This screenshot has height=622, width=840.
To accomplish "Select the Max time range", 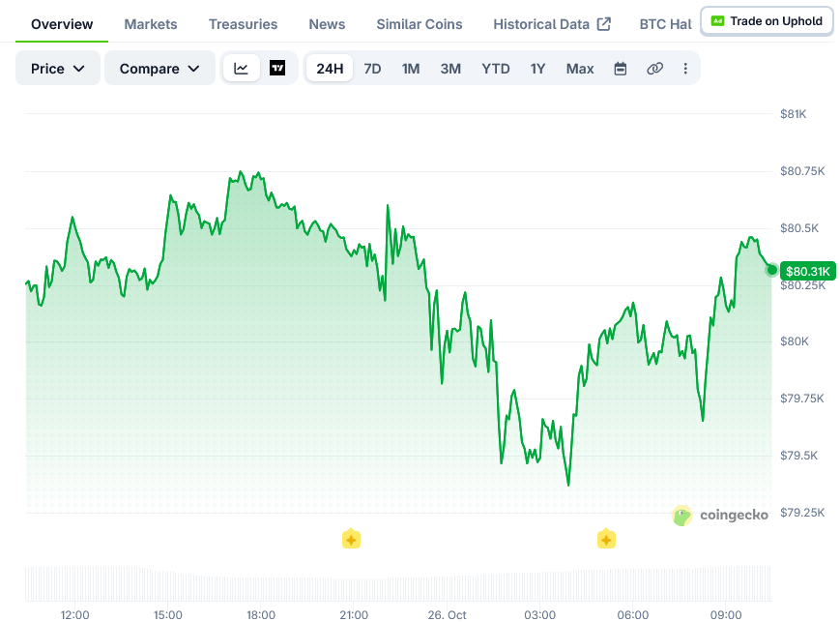I will click(x=580, y=69).
